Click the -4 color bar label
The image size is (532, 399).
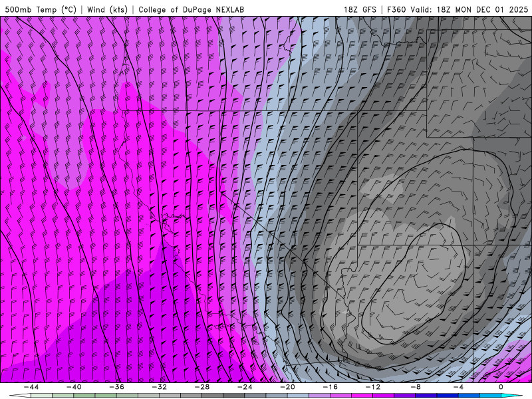coord(459,387)
